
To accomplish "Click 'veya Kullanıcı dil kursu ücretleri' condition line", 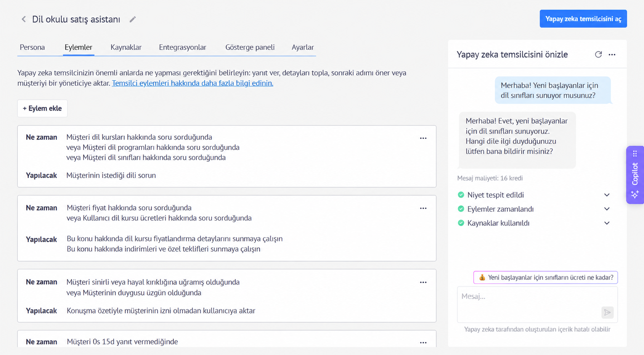I will pyautogui.click(x=159, y=218).
